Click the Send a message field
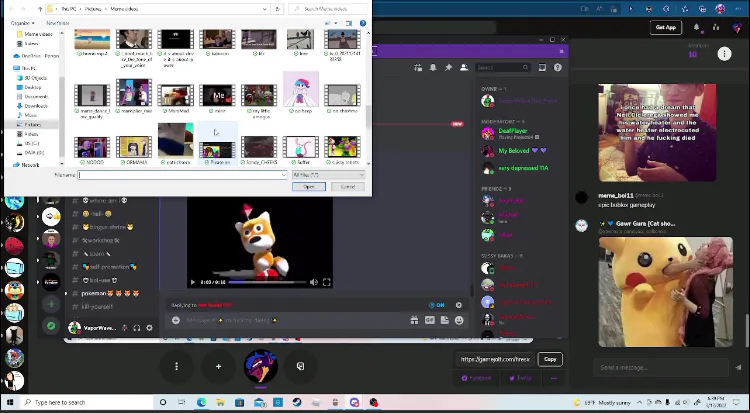This screenshot has height=413, width=750. click(661, 368)
